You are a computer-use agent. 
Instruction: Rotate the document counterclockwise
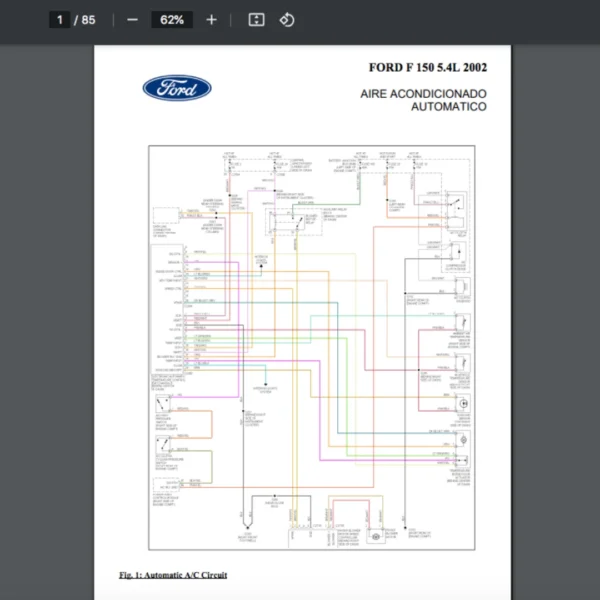pyautogui.click(x=287, y=20)
